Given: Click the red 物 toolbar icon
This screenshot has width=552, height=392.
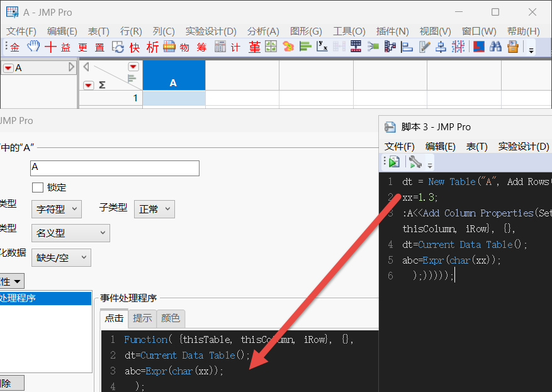Looking at the screenshot, I should click(184, 47).
